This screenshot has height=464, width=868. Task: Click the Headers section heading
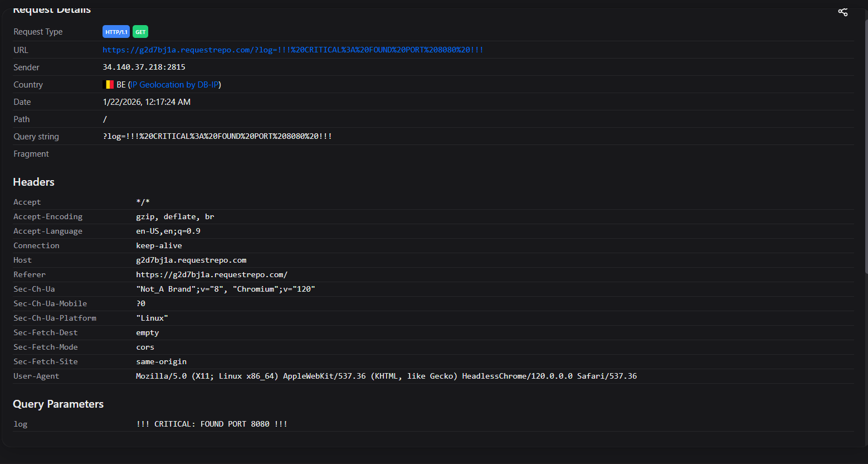[34, 182]
